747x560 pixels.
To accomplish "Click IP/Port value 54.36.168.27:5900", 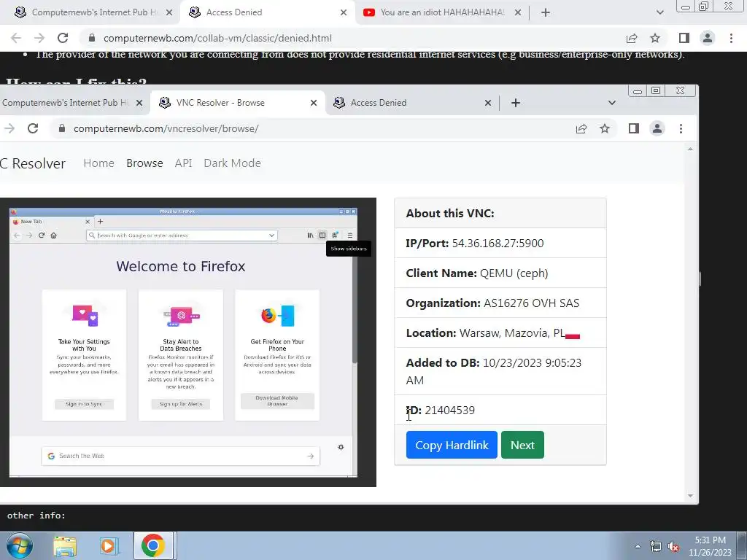I will pyautogui.click(x=498, y=244).
